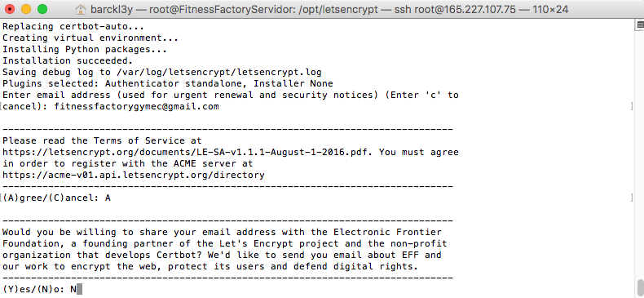The image size is (644, 298).
Task: Click the split pane icon above scrollbar
Action: tap(640, 24)
